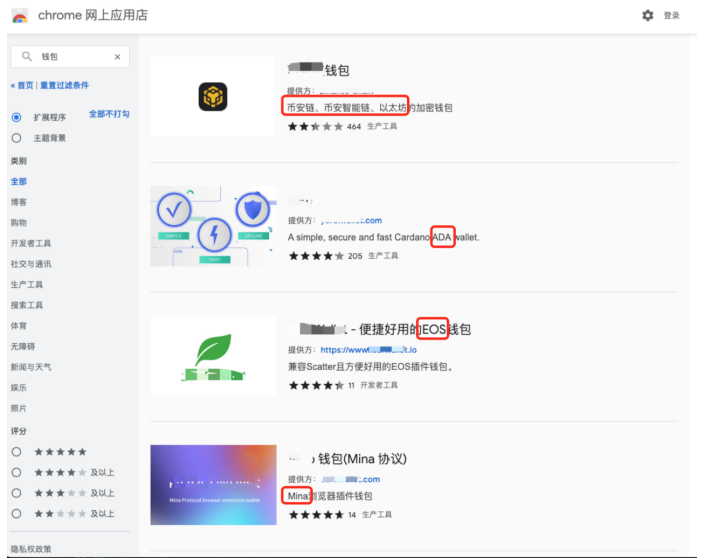Click the 重置过滤条件 link
Screen dimensions: 704x558
pyautogui.click(x=65, y=85)
